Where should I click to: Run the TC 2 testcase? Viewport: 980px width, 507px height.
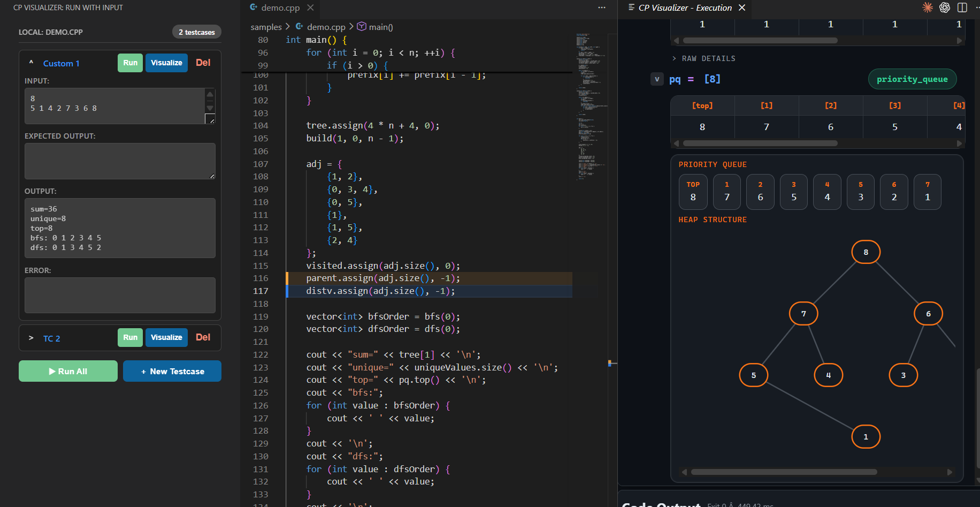(130, 337)
